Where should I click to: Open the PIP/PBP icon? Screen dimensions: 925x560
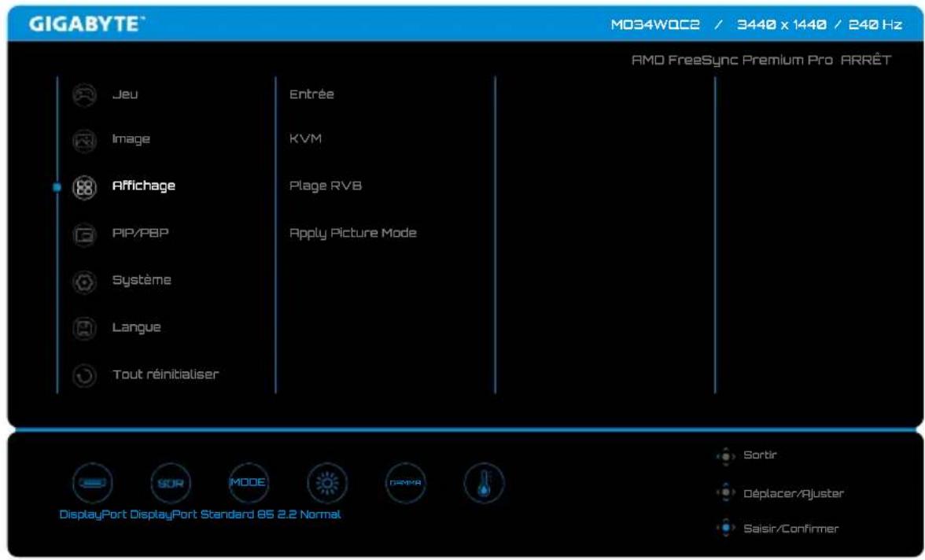(x=84, y=235)
